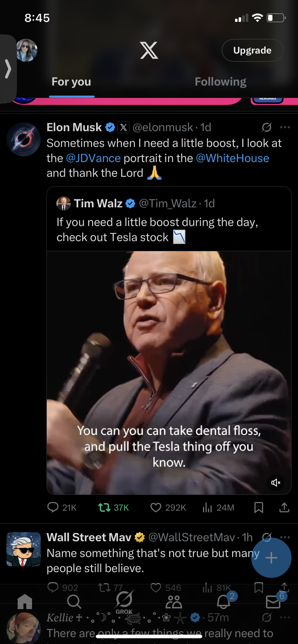Tap the Upgrade button

click(x=252, y=50)
